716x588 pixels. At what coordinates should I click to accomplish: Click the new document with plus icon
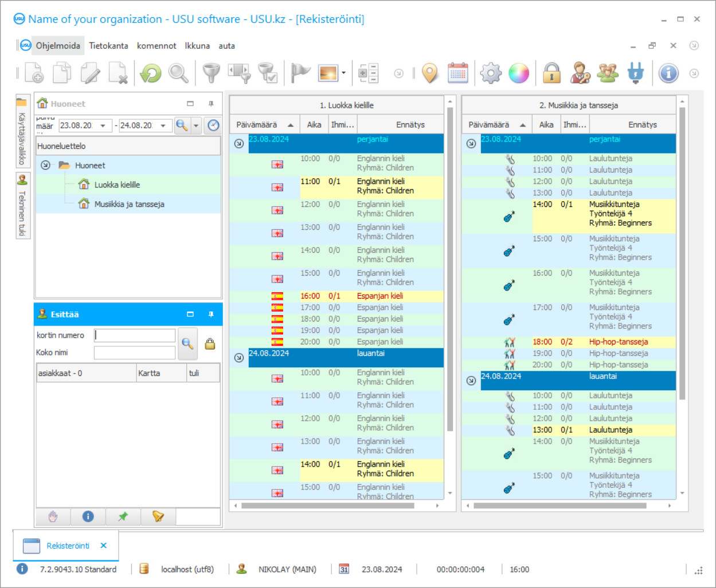click(x=34, y=73)
